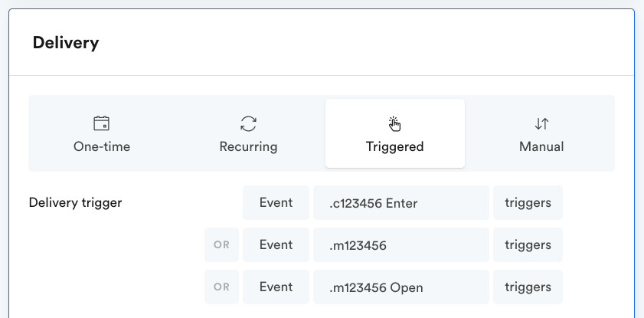Viewport: 644px width, 318px height.
Task: Toggle the OR operator on second row
Action: point(221,245)
